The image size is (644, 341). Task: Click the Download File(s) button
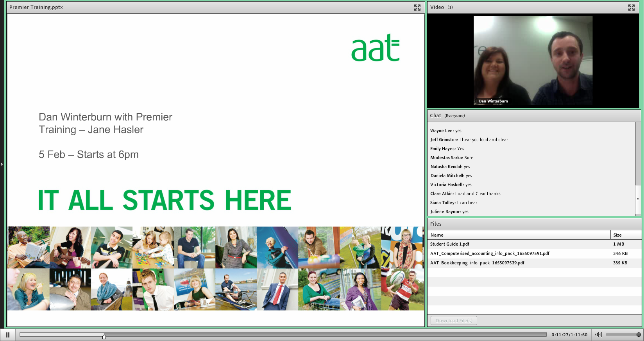click(x=454, y=321)
